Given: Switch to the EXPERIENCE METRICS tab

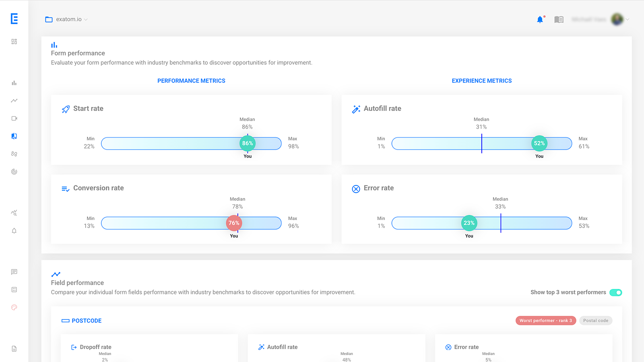Looking at the screenshot, I should pyautogui.click(x=481, y=81).
